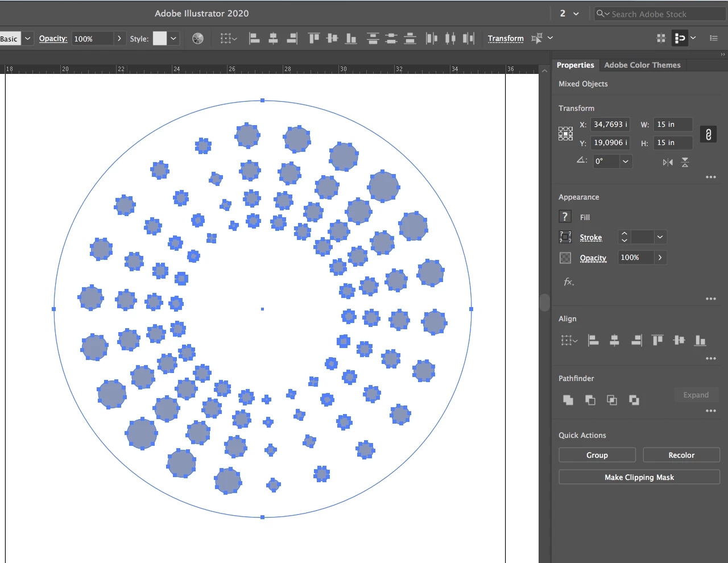Click the Fill color swatch
Screen dimensions: 728x563
pos(565,217)
